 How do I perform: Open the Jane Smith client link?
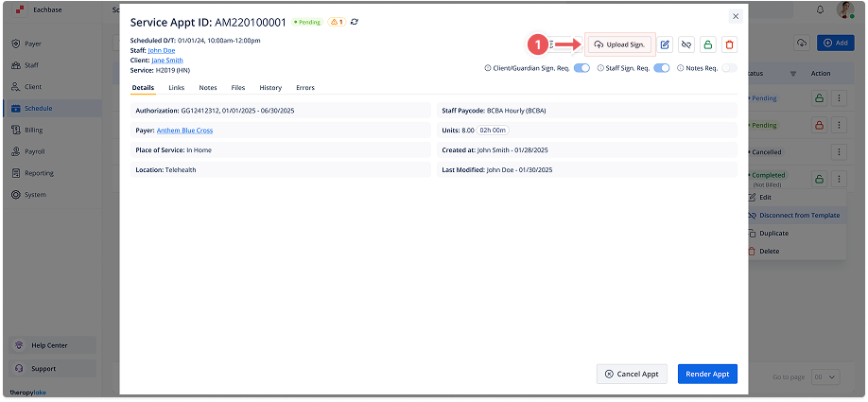pos(167,61)
